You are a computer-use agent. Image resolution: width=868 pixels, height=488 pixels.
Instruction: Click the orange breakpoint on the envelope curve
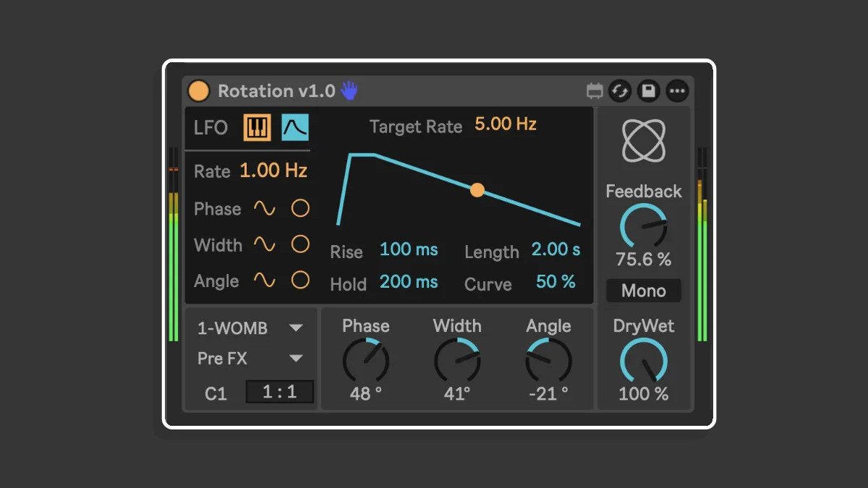[477, 190]
